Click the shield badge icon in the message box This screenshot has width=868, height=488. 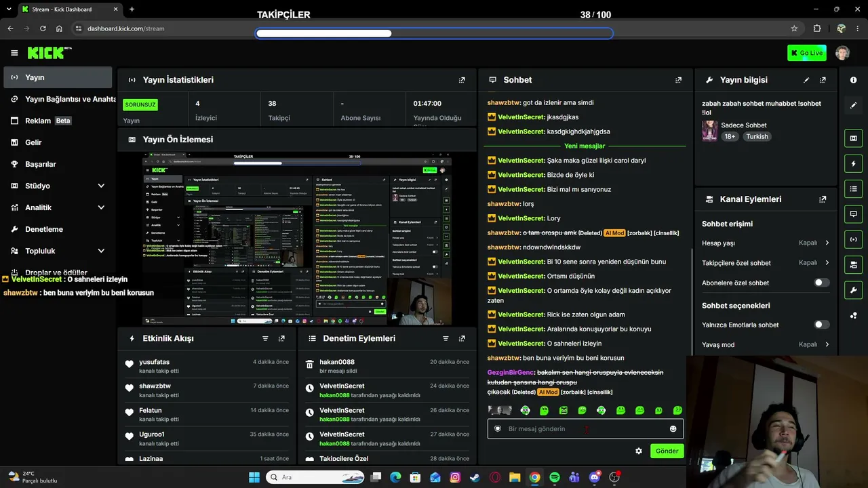click(x=498, y=429)
